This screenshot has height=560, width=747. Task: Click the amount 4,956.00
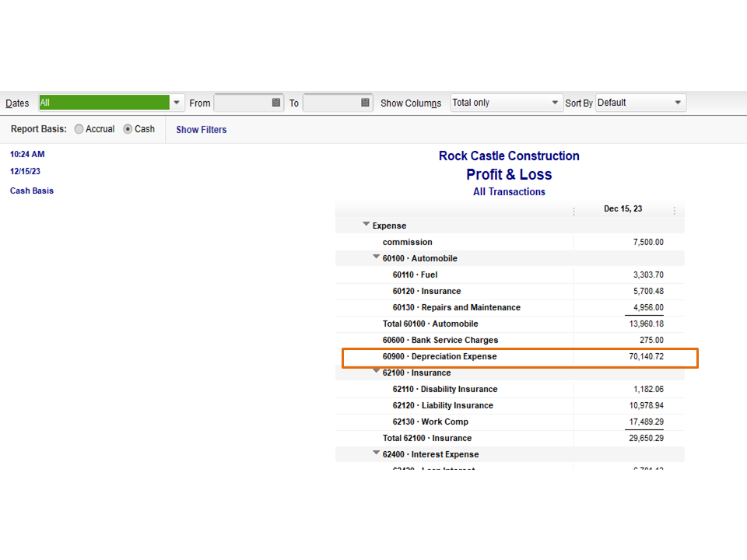click(x=648, y=307)
